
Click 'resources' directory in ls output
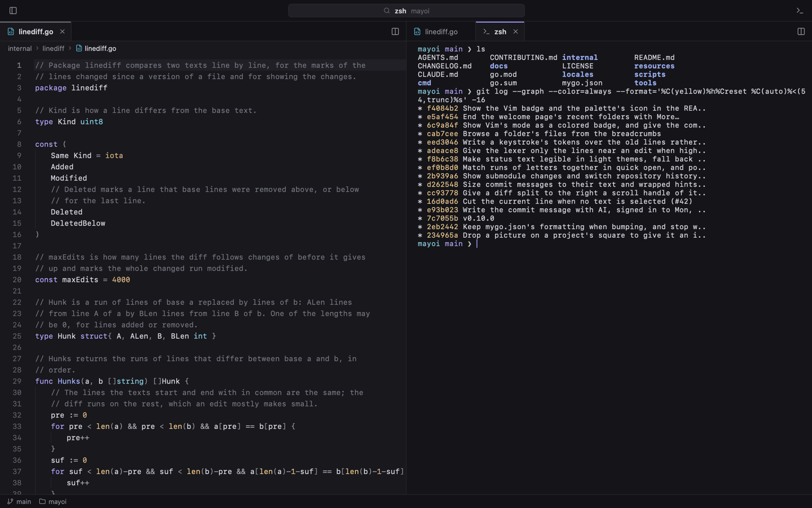point(654,66)
